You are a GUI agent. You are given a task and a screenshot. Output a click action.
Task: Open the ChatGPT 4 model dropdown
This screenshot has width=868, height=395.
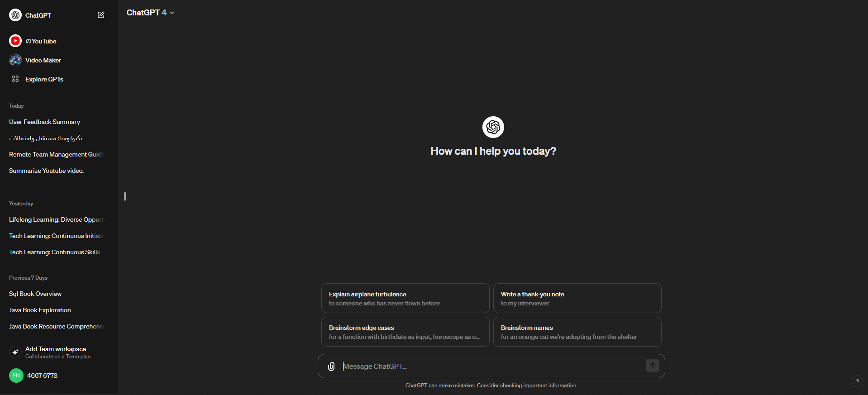tap(150, 13)
